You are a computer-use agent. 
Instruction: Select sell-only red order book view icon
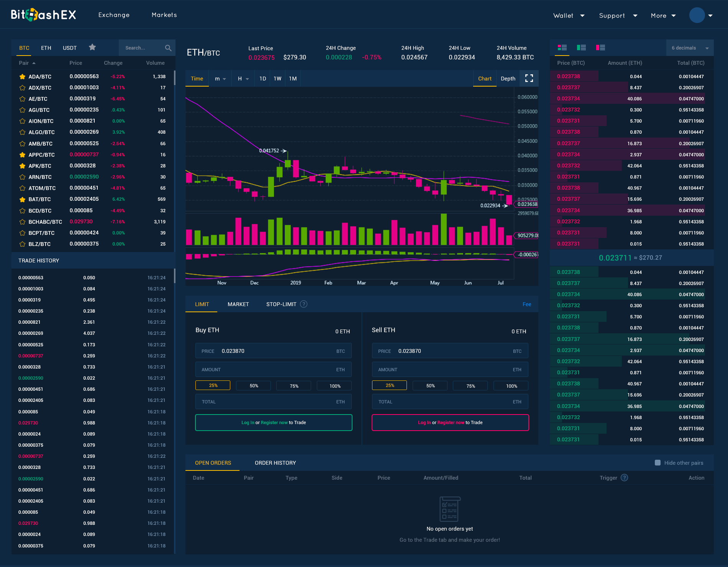coord(600,48)
